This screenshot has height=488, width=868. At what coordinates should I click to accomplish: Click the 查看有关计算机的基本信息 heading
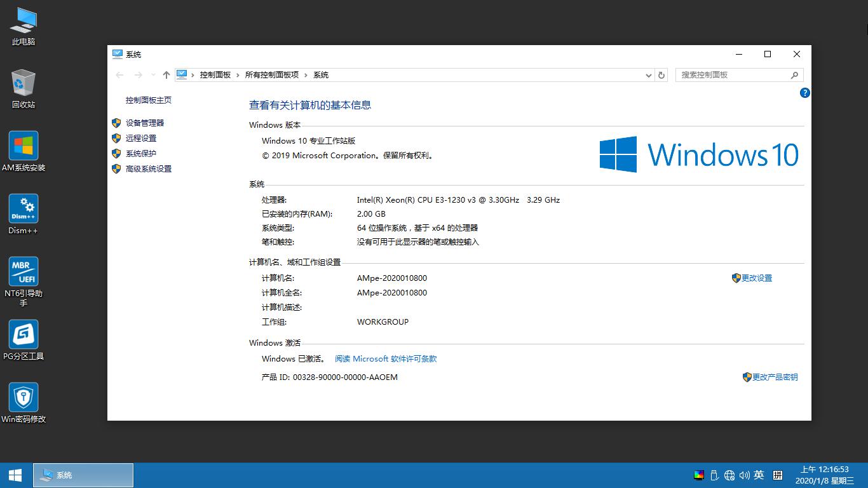tap(310, 105)
